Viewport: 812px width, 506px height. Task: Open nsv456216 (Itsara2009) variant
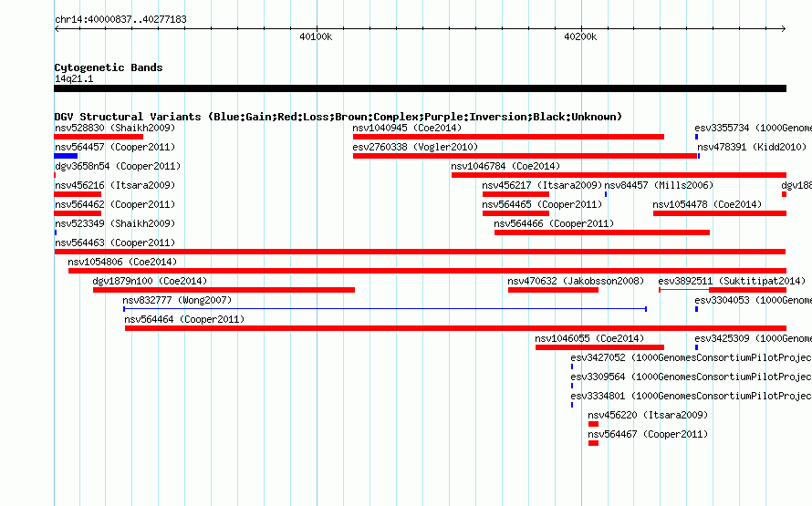(x=115, y=185)
